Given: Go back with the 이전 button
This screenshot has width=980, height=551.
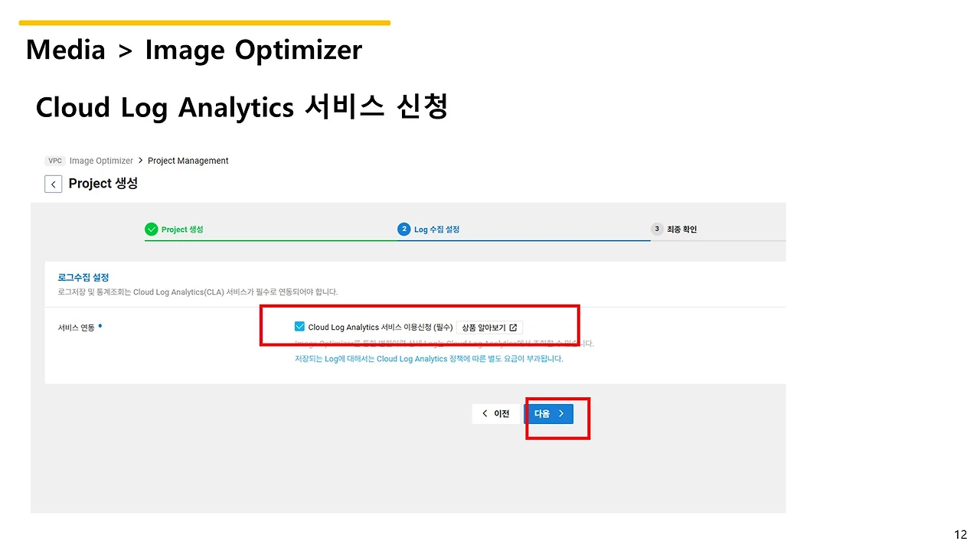Looking at the screenshot, I should tap(495, 414).
